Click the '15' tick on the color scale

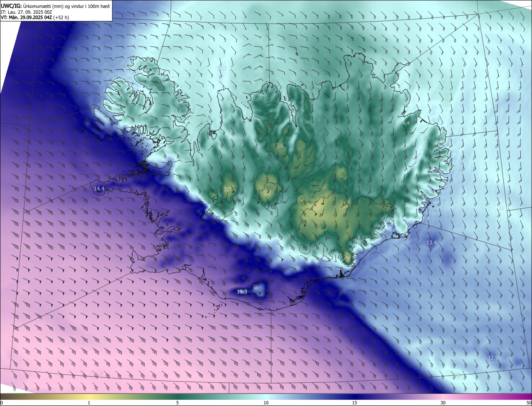click(x=355, y=403)
